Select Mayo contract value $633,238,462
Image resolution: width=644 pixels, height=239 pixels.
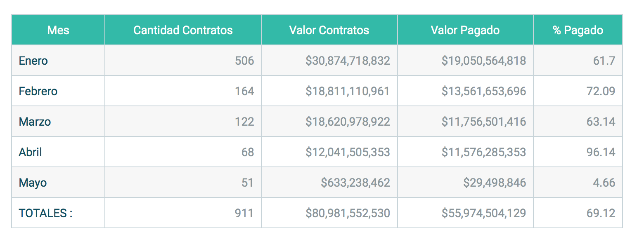coord(355,183)
